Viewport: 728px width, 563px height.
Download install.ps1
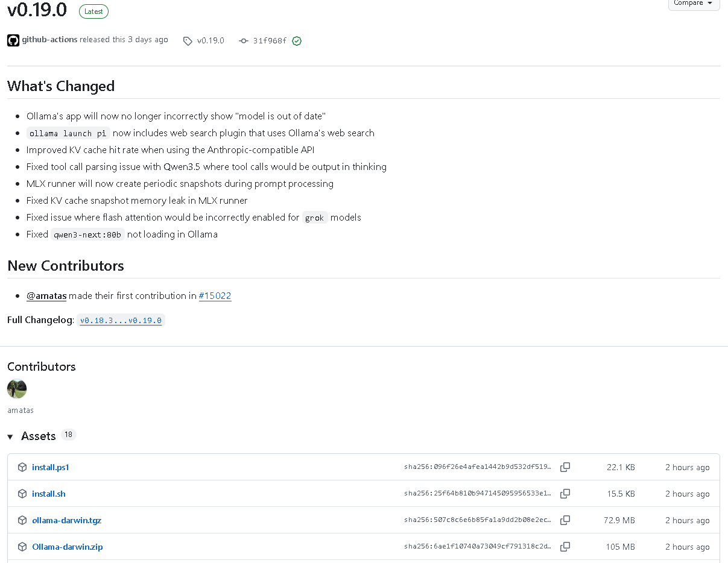[51, 467]
